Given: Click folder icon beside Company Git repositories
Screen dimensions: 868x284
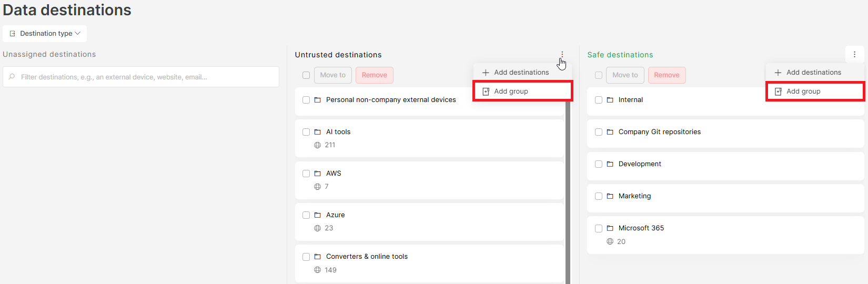Looking at the screenshot, I should tap(610, 132).
